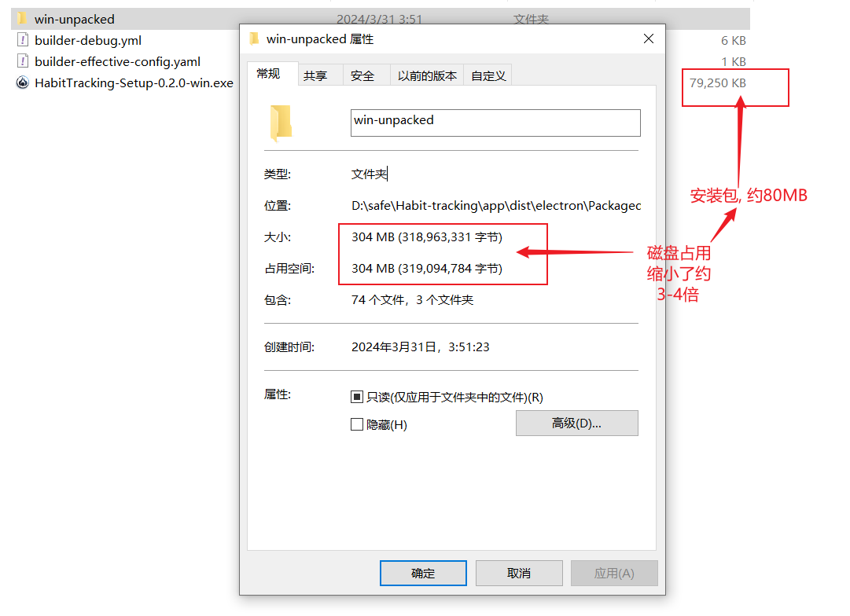850x616 pixels.
Task: Click the 取消 cancel button
Action: coord(519,574)
